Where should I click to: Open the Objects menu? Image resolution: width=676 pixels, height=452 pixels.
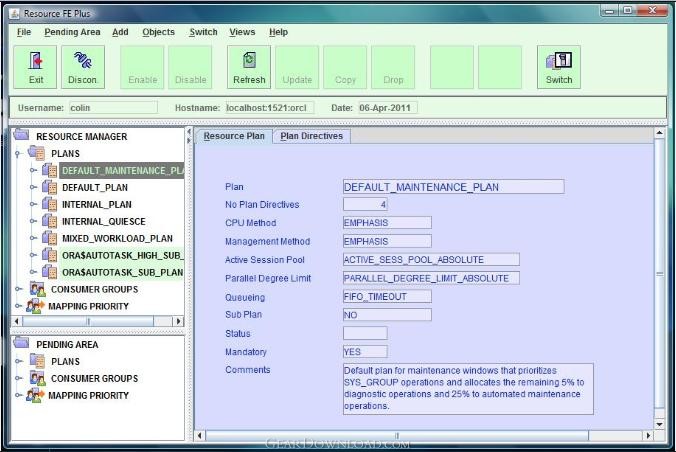pyautogui.click(x=158, y=32)
